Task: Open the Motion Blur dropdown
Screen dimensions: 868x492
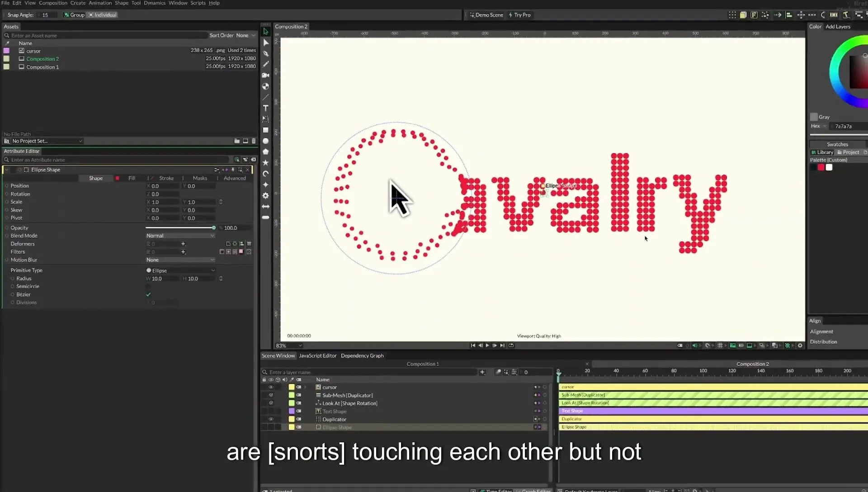Action: point(180,260)
